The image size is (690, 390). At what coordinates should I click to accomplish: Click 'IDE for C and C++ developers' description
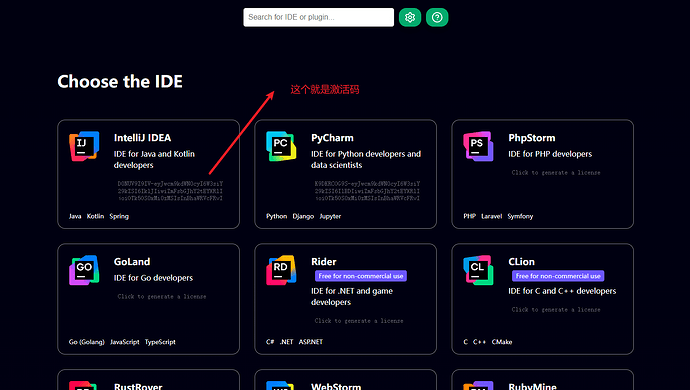(562, 291)
